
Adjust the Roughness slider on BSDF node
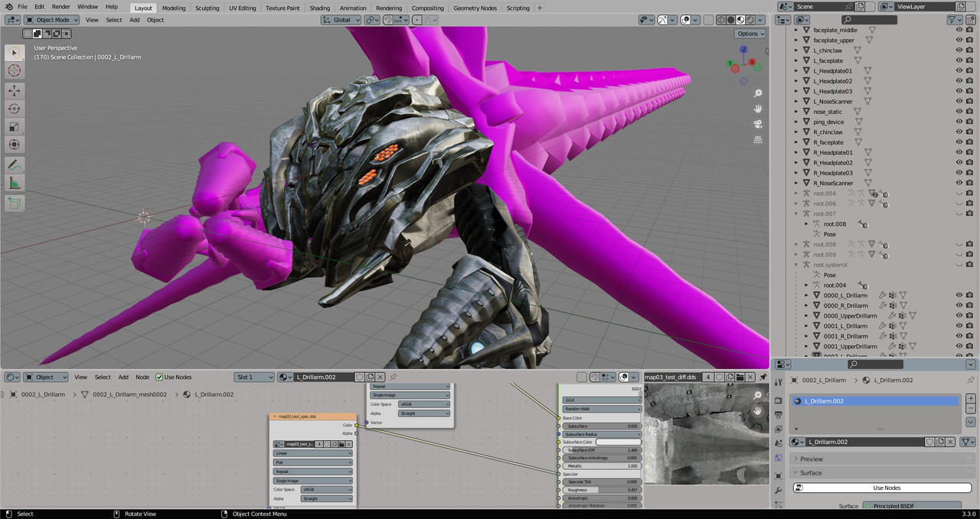[x=602, y=490]
